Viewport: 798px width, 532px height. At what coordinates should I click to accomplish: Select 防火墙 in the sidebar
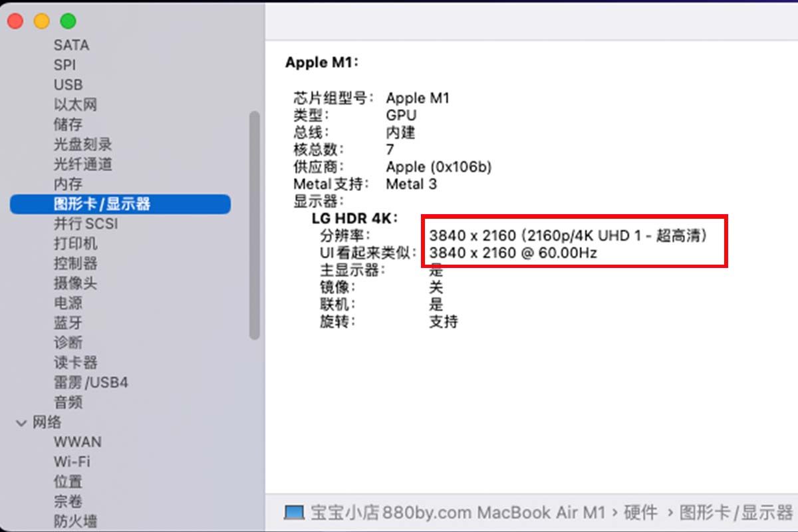coord(76,521)
